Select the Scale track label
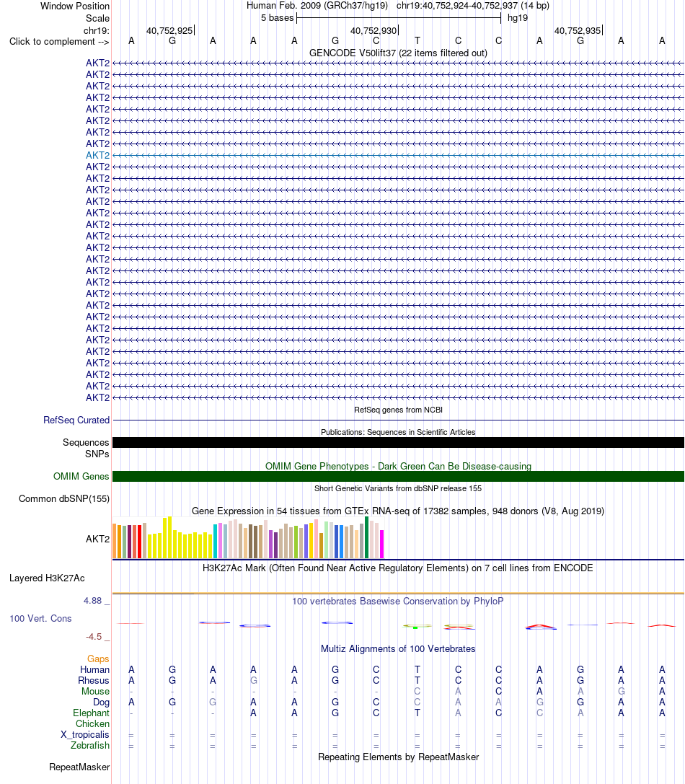685x784 pixels. [x=97, y=19]
